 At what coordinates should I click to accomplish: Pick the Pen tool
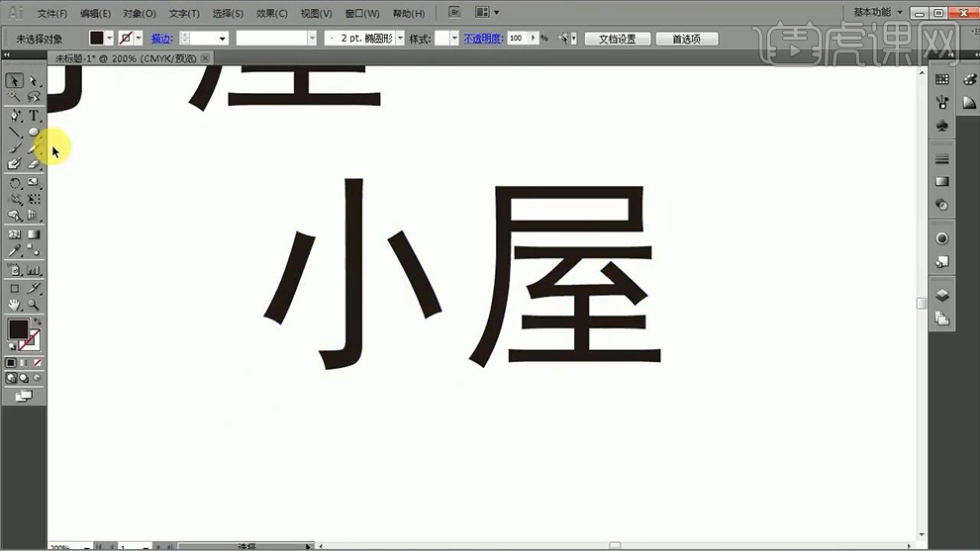[x=15, y=115]
